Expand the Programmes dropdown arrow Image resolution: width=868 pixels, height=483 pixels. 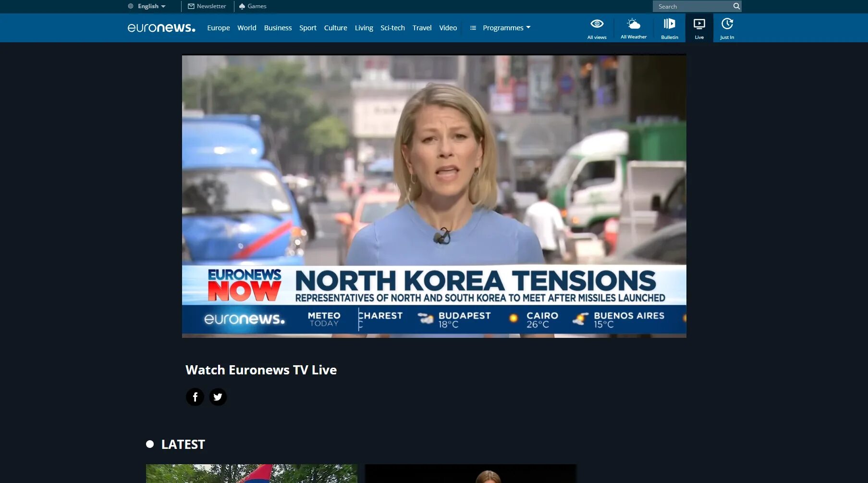(x=528, y=27)
